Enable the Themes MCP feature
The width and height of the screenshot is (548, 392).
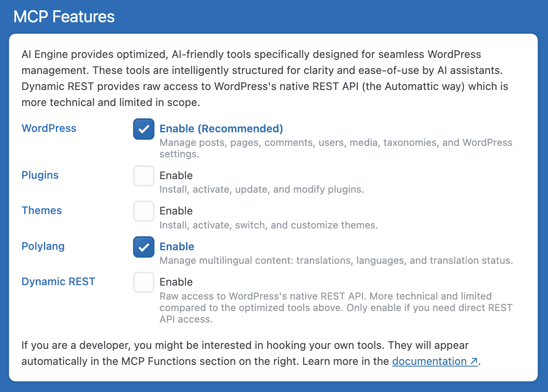pyautogui.click(x=143, y=211)
